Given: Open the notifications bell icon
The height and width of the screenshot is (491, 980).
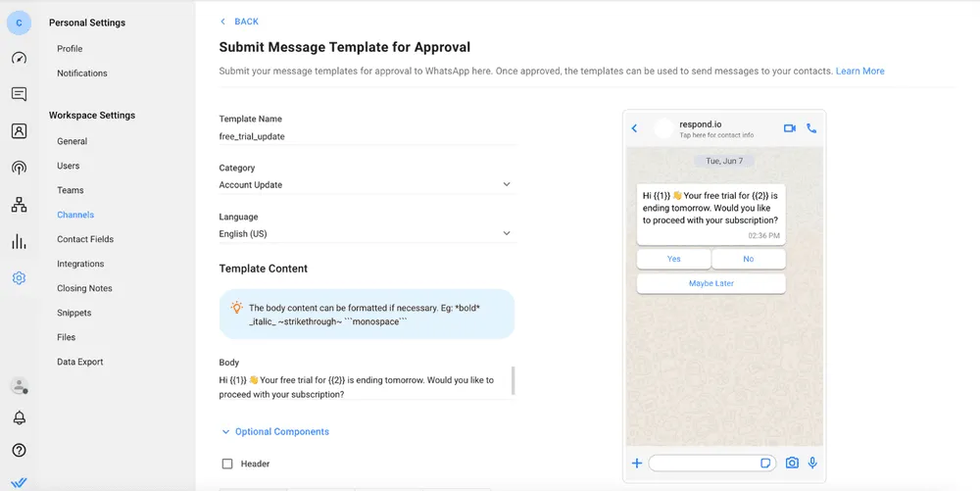Looking at the screenshot, I should click(x=20, y=417).
